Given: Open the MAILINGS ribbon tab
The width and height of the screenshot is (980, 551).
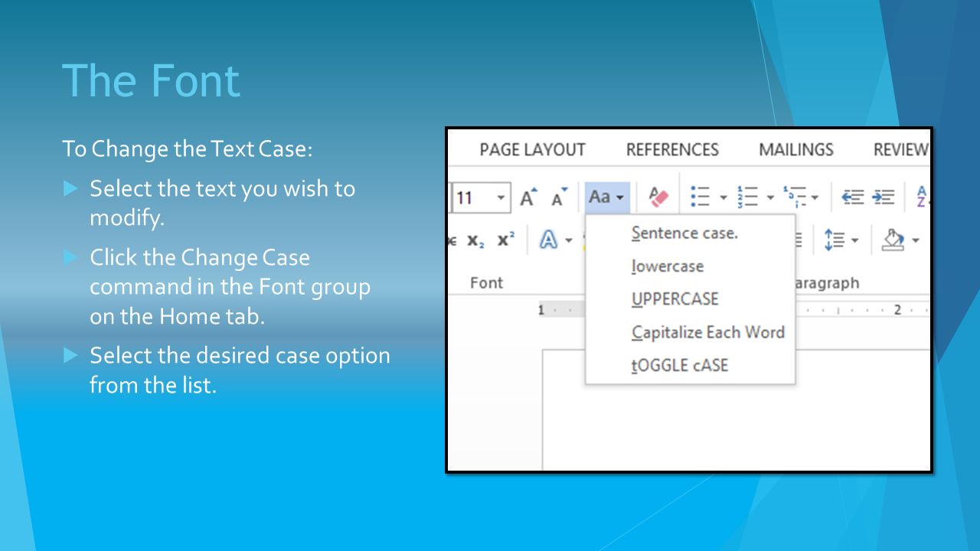Looking at the screenshot, I should [796, 150].
